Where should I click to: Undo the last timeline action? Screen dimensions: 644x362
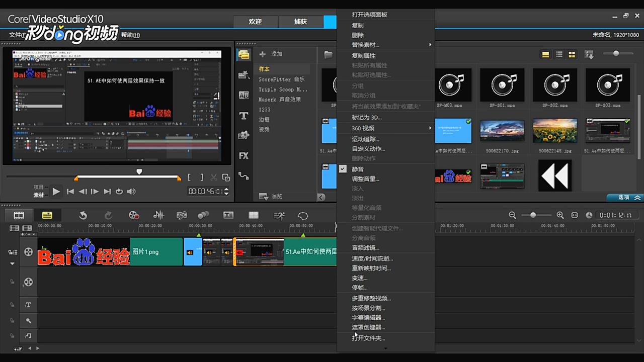[83, 215]
